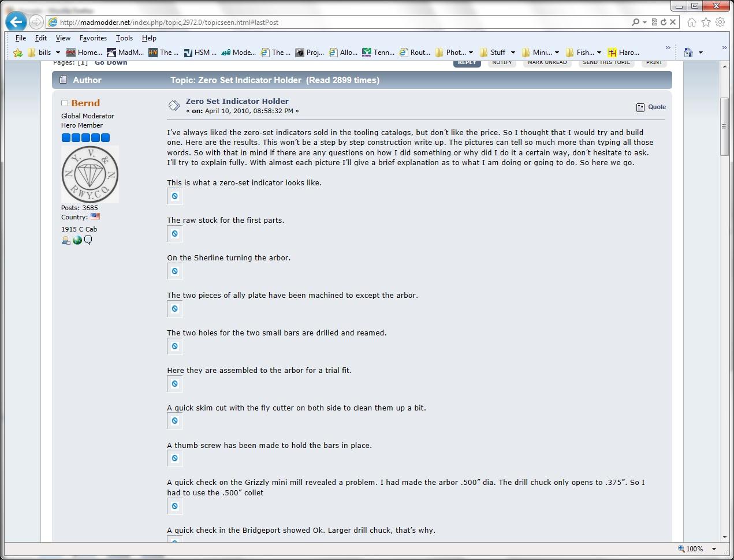This screenshot has height=560, width=734.
Task: Expand the Phot... folder dropdown arrow
Action: tap(471, 53)
